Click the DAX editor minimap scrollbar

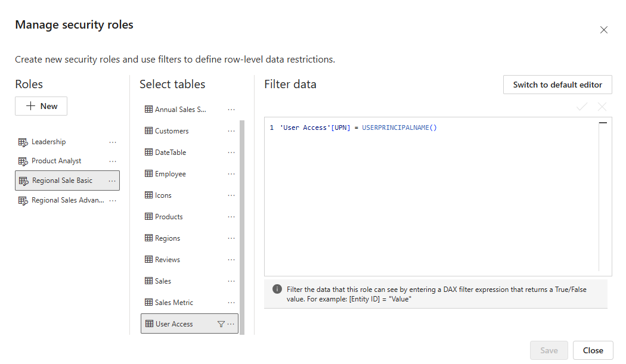(x=603, y=195)
